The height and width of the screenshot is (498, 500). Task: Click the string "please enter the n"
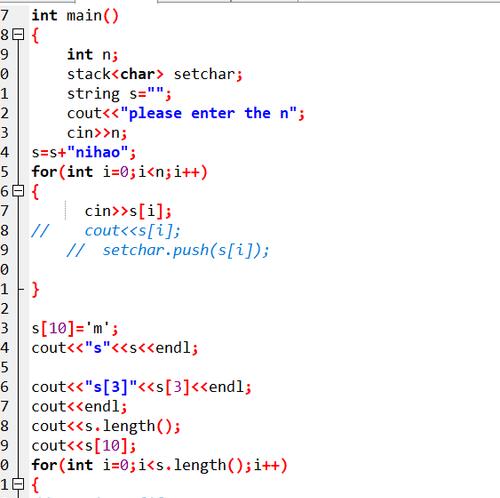pos(209,113)
